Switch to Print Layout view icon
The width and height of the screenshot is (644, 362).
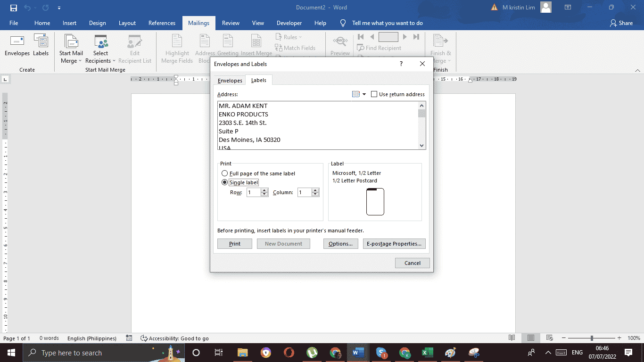coord(531,338)
